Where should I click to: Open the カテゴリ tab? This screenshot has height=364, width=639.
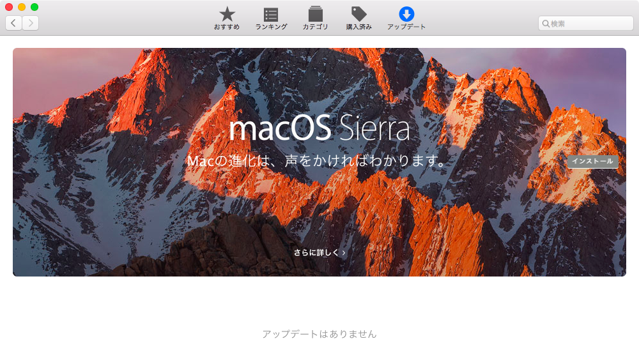(x=315, y=19)
